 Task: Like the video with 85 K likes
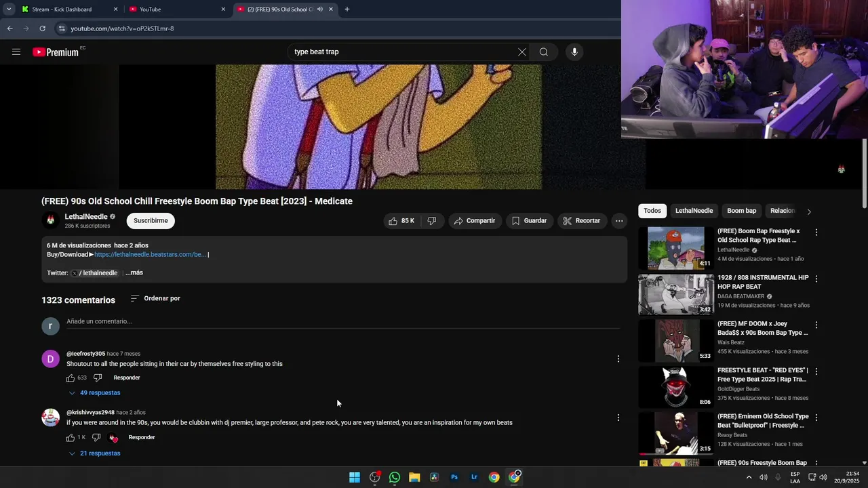coord(401,220)
